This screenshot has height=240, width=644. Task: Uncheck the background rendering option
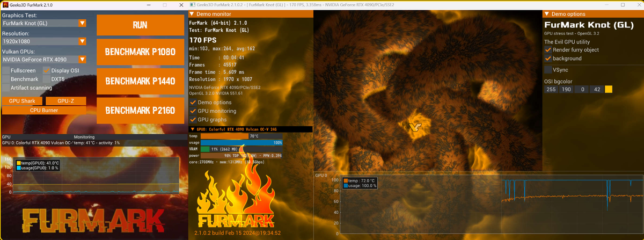click(548, 59)
